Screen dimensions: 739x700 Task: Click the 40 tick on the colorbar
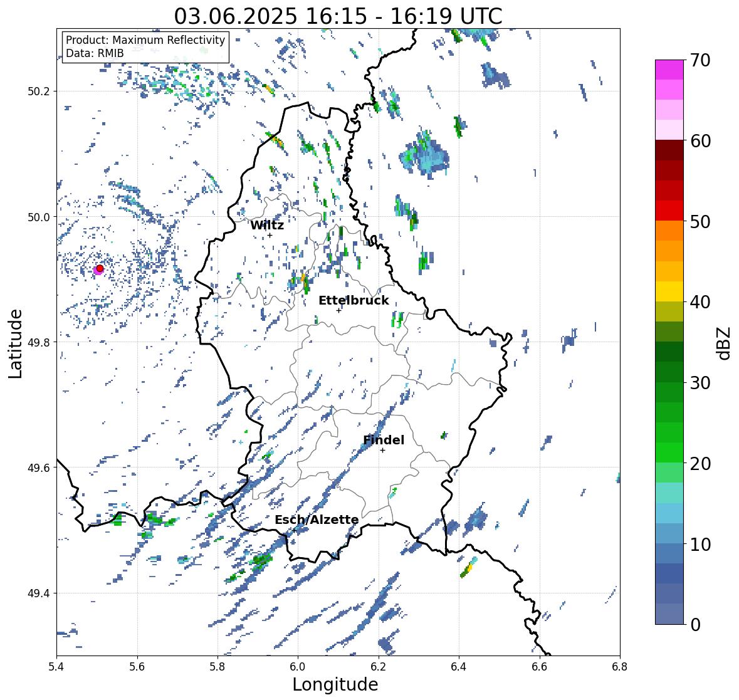[x=700, y=302]
